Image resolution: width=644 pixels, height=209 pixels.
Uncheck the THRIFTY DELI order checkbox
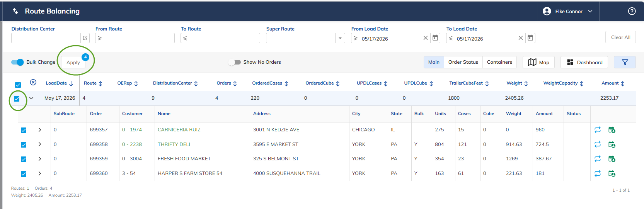[24, 144]
